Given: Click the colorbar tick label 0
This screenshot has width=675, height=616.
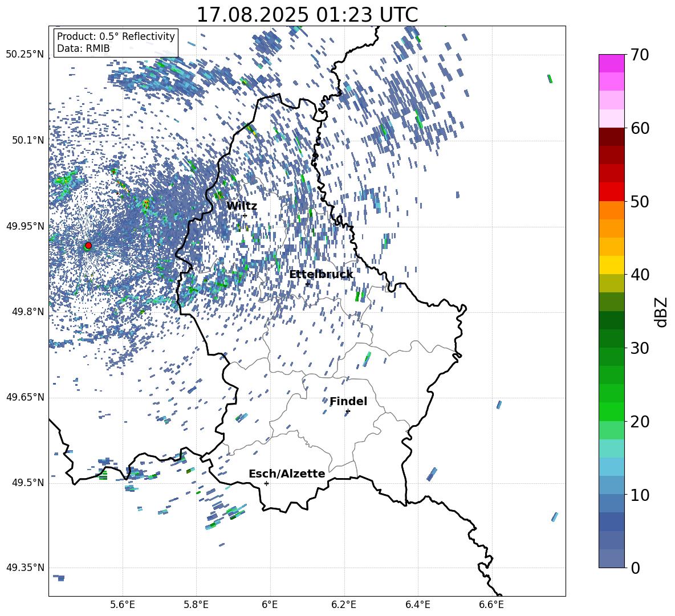Looking at the screenshot, I should (x=635, y=568).
